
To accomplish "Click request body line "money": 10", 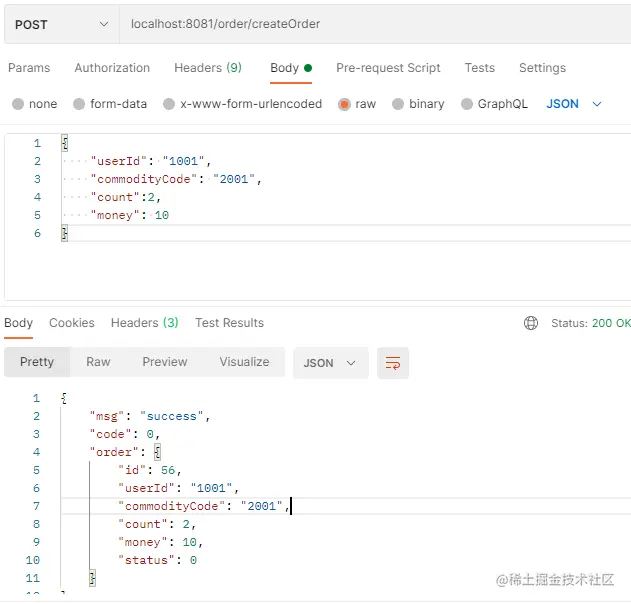I will click(x=130, y=215).
